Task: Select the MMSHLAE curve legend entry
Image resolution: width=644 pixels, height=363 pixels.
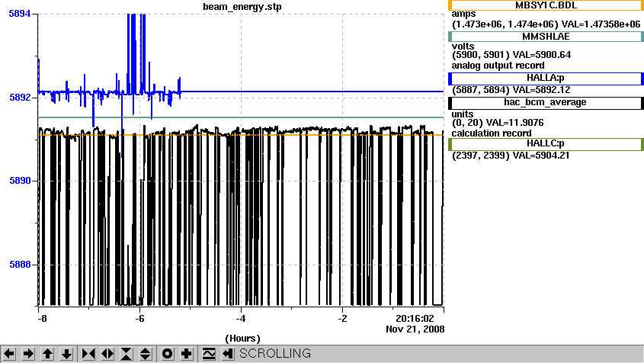Action: [546, 37]
